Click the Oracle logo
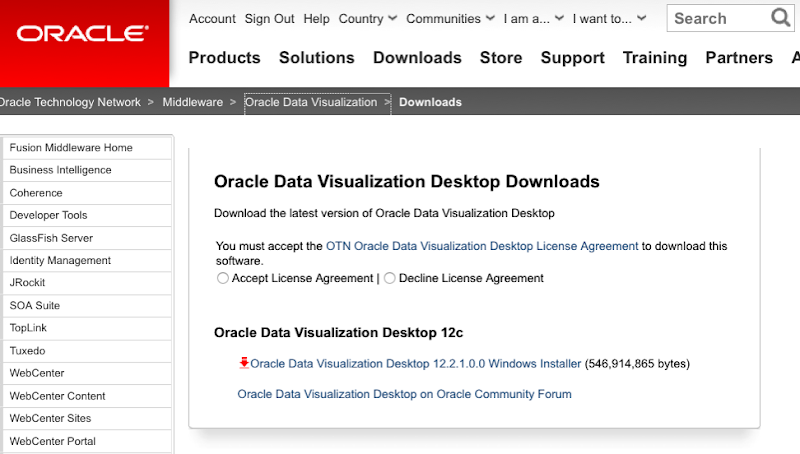The width and height of the screenshot is (800, 454). pyautogui.click(x=83, y=34)
